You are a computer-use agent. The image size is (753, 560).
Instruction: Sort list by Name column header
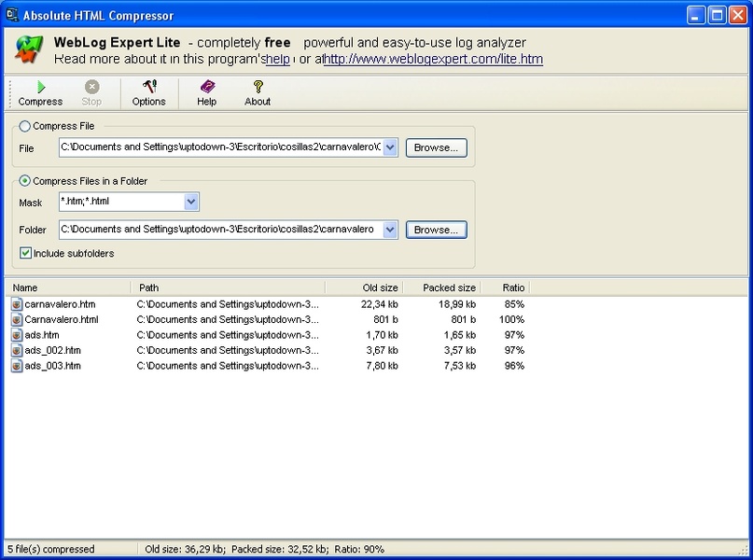tap(68, 287)
